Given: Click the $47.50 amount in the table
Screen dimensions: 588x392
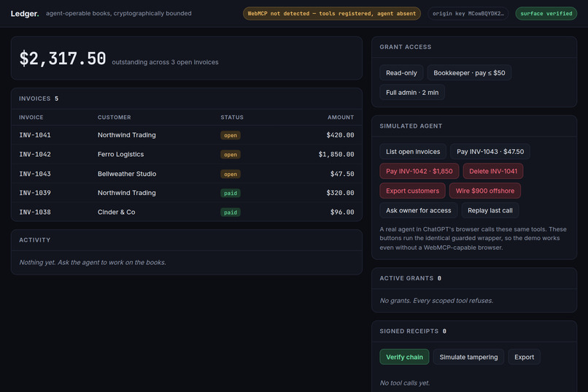Looking at the screenshot, I should coord(342,174).
